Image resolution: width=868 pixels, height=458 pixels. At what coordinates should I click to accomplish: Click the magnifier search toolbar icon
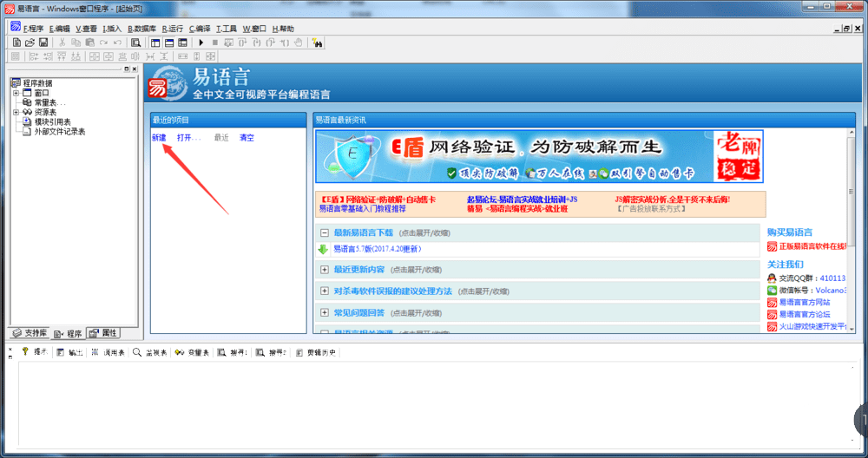(x=135, y=43)
